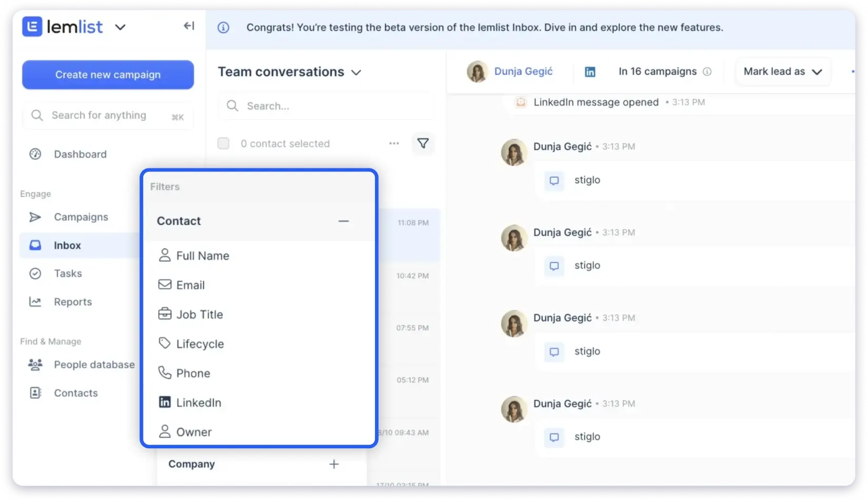The width and height of the screenshot is (868, 501).
Task: Click the info icon next to In 16 campaigns
Action: tap(707, 72)
